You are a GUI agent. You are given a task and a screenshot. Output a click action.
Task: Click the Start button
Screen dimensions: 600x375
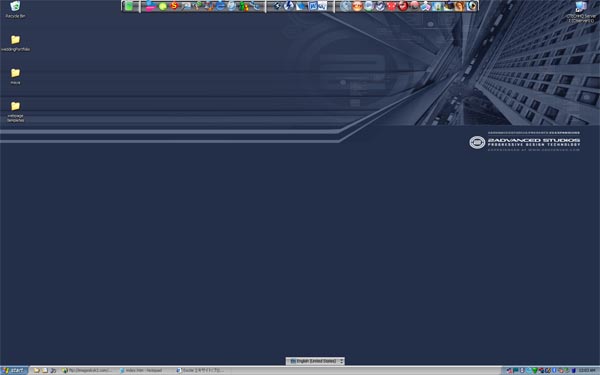(x=14, y=370)
